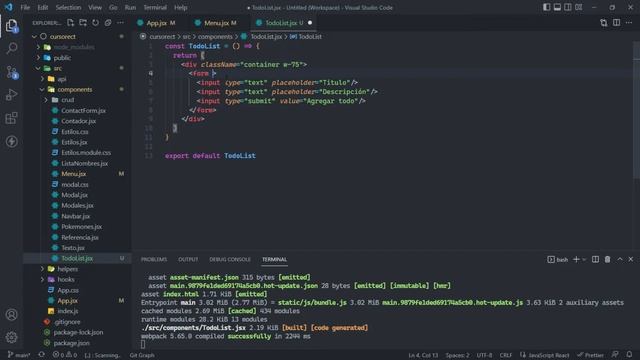This screenshot has width=640, height=360.
Task: Toggle bottom panel layout button
Action: pos(557,7)
